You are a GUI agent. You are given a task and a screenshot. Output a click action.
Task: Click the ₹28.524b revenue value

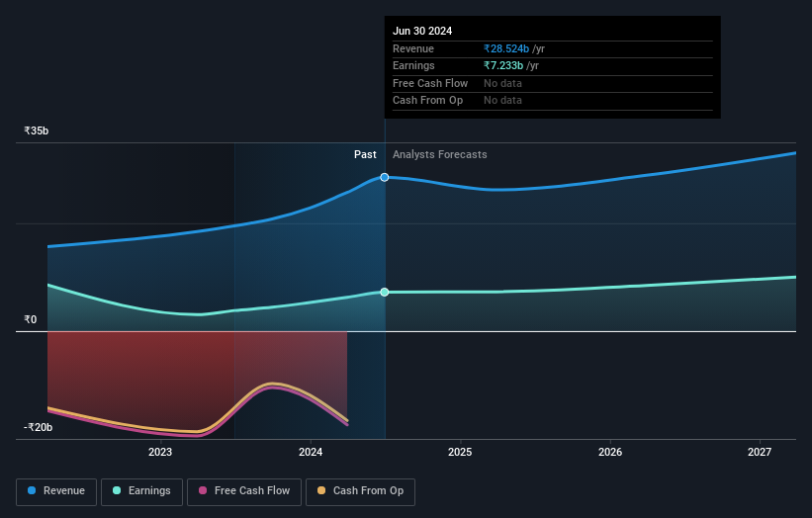tap(506, 48)
